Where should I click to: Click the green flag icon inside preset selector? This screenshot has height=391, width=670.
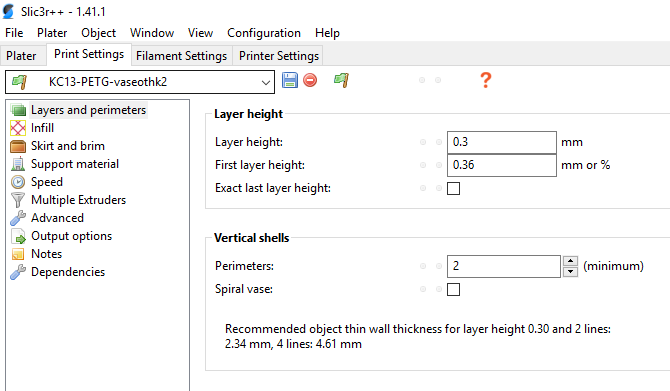click(20, 82)
